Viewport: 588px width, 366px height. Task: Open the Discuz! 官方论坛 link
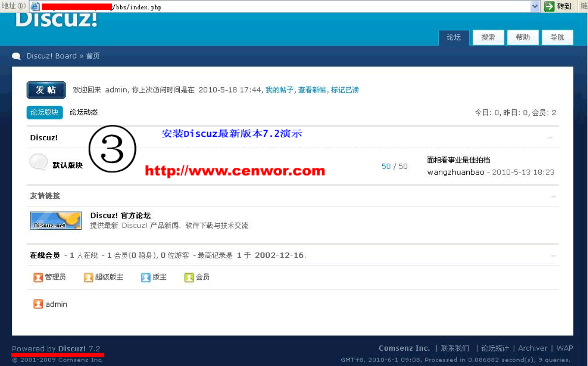[120, 215]
